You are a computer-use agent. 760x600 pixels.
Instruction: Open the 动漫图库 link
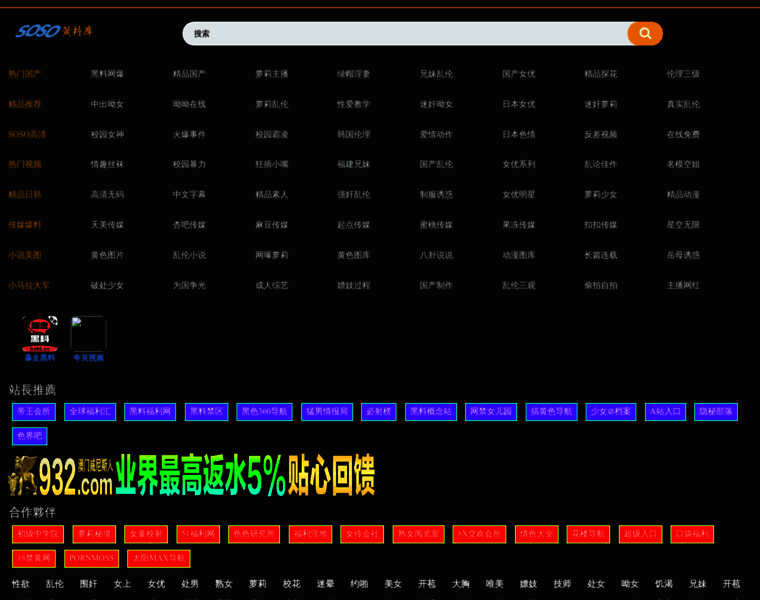(518, 255)
